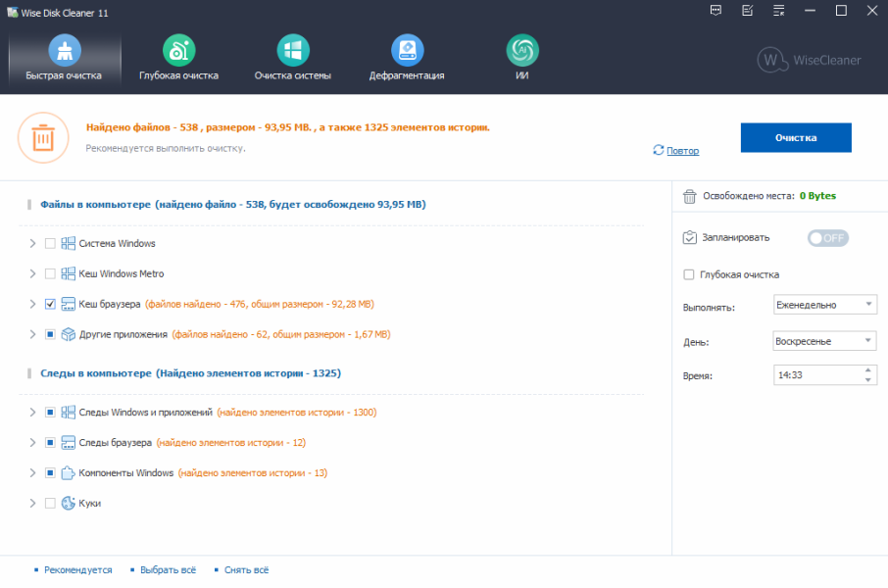Click the WiseCleaner logo
Image resolution: width=888 pixels, height=588 pixels.
point(810,60)
